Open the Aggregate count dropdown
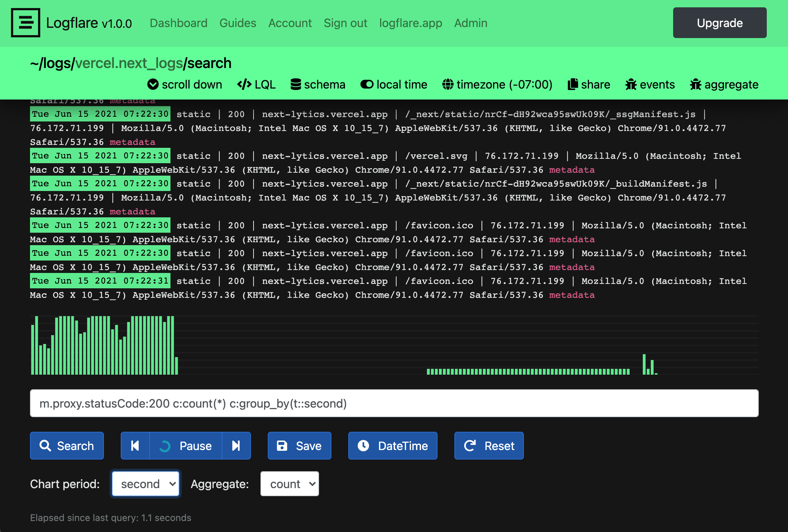The width and height of the screenshot is (788, 532). 289,484
